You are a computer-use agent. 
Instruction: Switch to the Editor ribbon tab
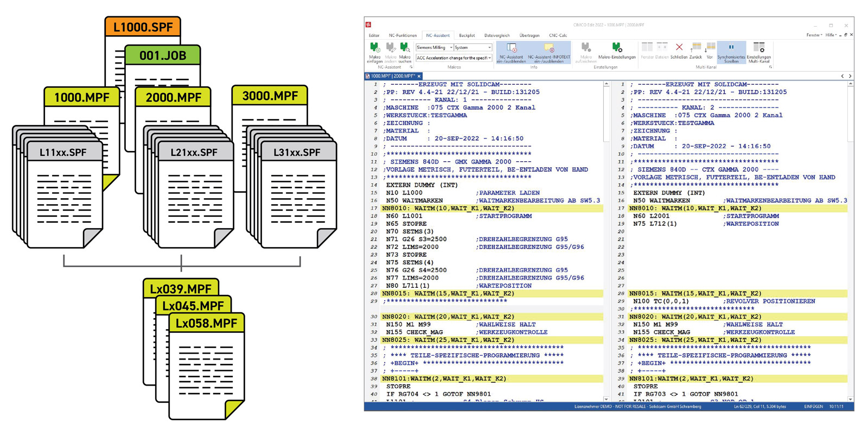tap(374, 35)
